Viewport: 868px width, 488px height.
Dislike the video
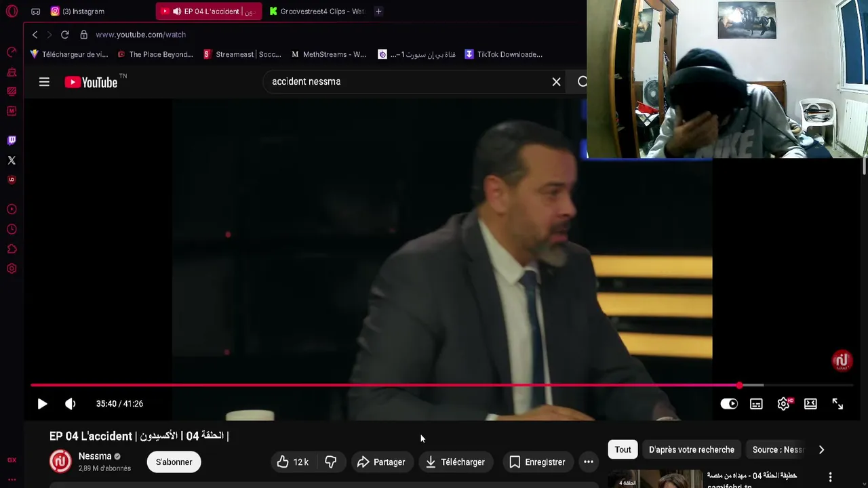coord(330,462)
